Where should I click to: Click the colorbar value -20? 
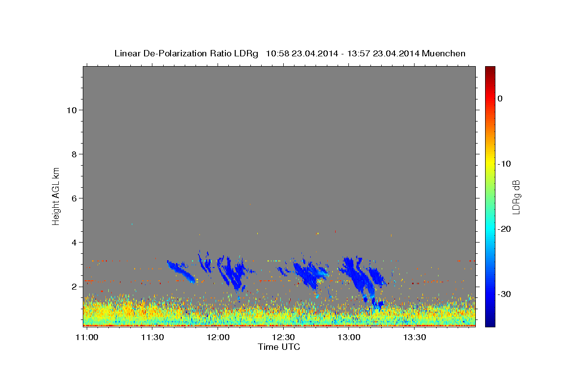505,229
